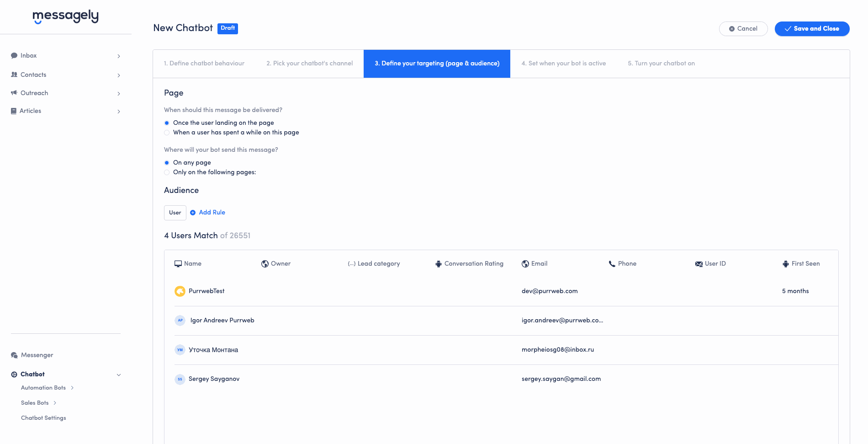
Task: Click the Draft status badge
Action: coord(228,28)
